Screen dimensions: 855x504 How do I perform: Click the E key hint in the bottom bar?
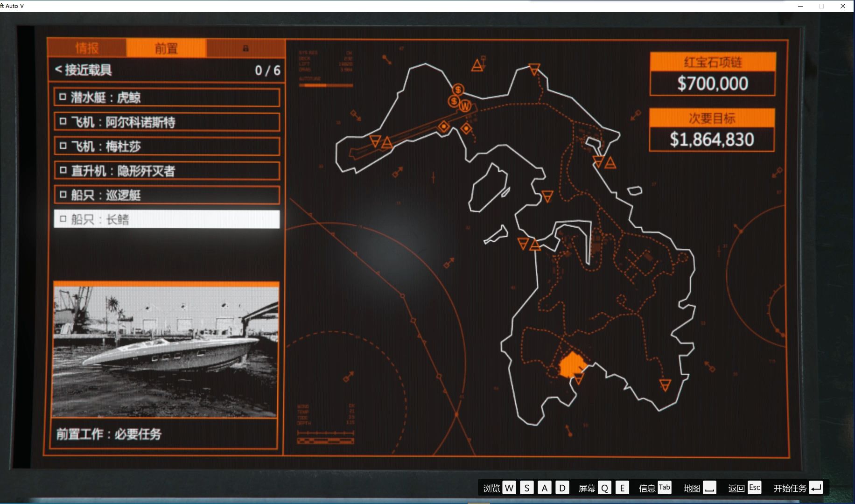pyautogui.click(x=622, y=488)
